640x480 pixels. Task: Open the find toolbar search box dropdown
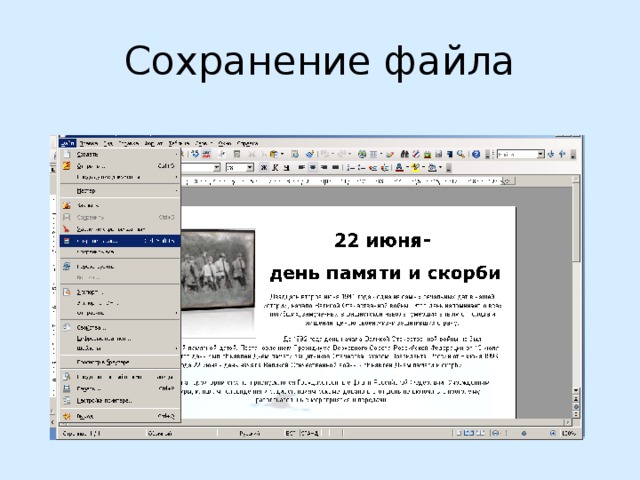coord(540,154)
